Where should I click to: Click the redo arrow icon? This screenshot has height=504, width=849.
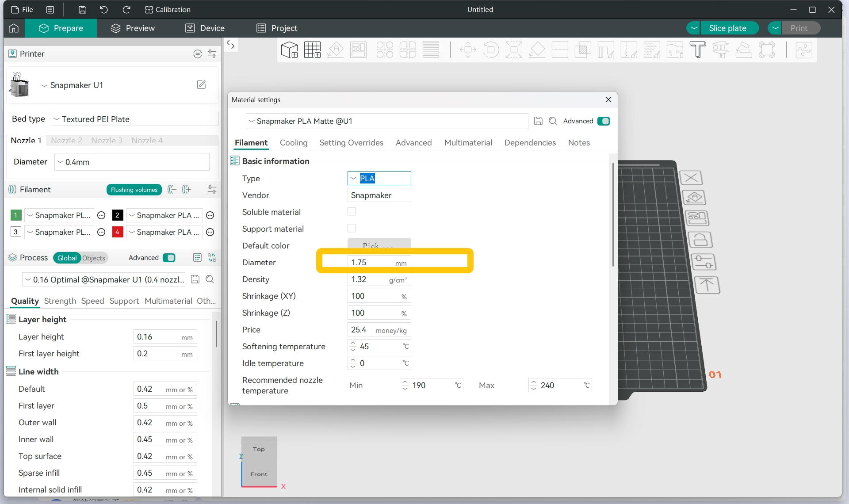(126, 10)
